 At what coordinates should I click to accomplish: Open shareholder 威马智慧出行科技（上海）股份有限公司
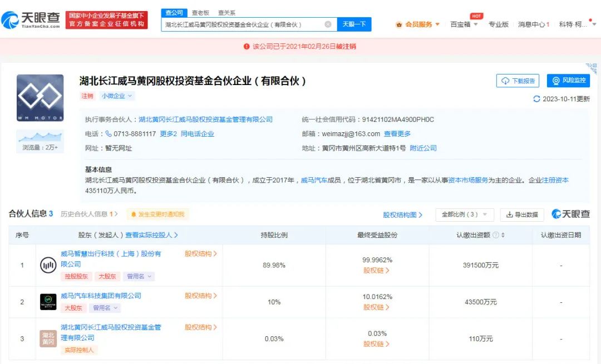coord(111,259)
